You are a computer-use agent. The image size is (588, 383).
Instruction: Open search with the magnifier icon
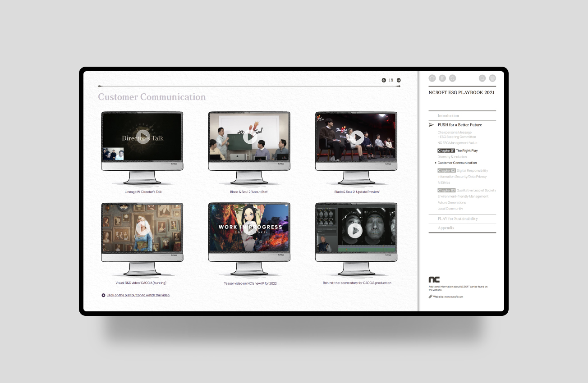pyautogui.click(x=482, y=78)
